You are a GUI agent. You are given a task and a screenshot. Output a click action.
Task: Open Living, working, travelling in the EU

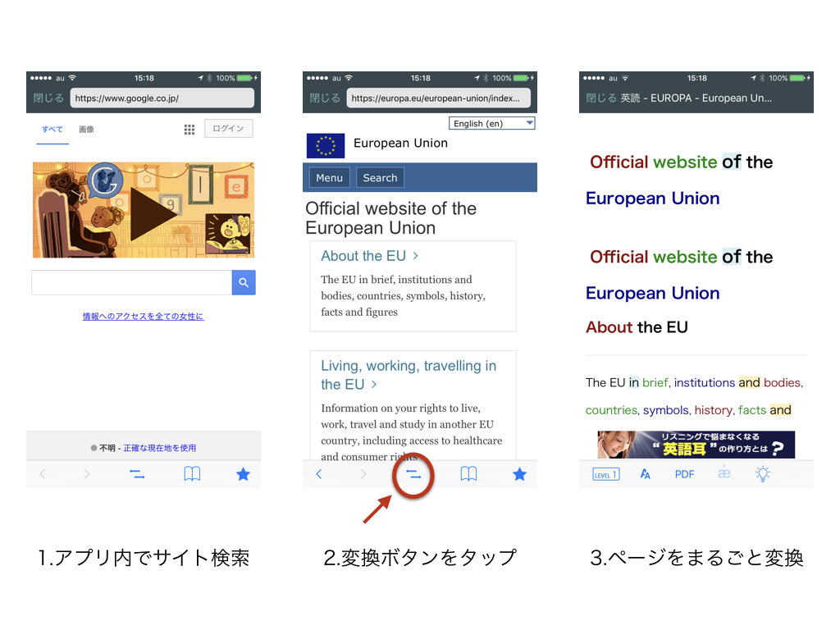pyautogui.click(x=409, y=375)
